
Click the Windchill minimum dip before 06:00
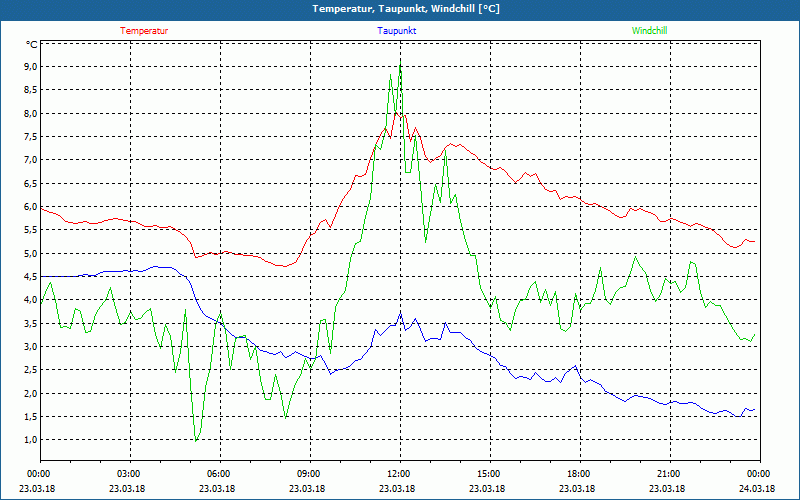(x=196, y=439)
